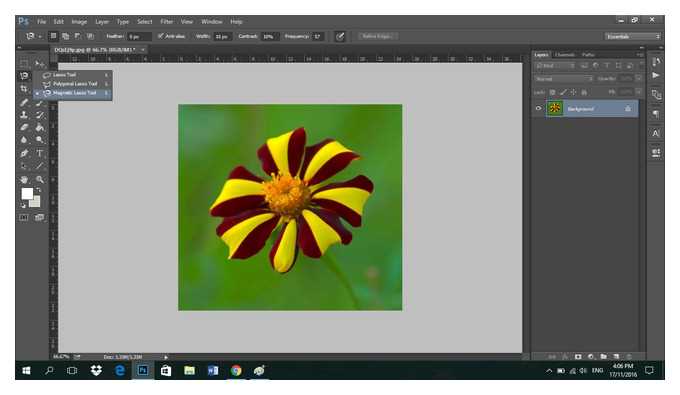This screenshot has height=395, width=680.
Task: Click the Contrast input field
Action: (x=269, y=37)
